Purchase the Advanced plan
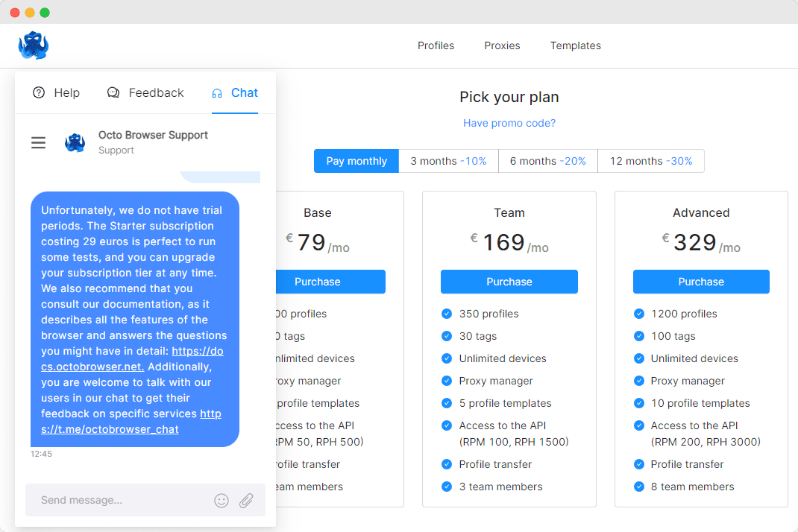This screenshot has height=532, width=798. [x=701, y=282]
